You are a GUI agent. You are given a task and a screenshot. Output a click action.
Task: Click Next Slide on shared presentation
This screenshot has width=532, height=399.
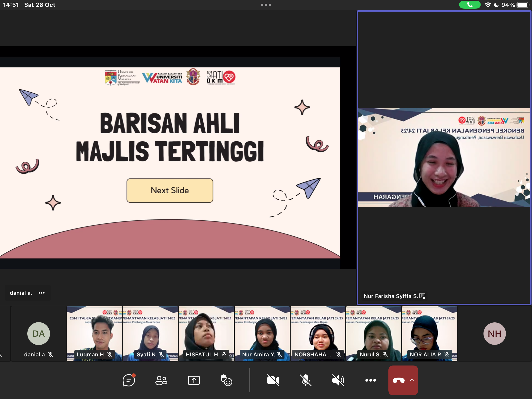(x=170, y=190)
